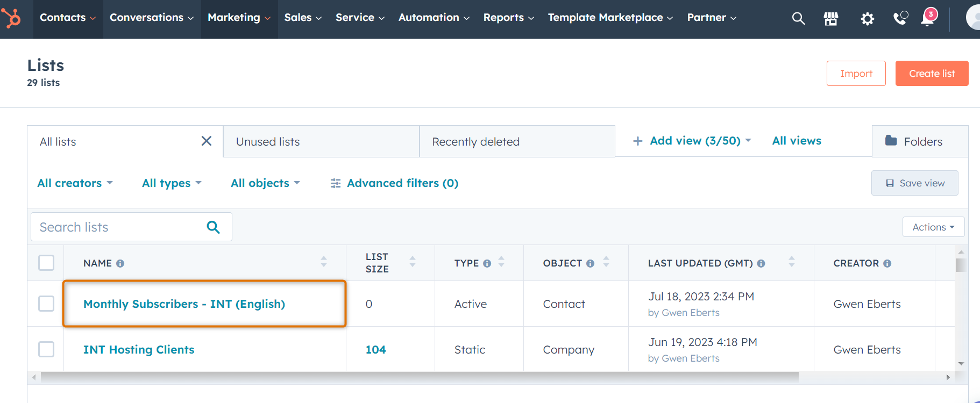
Task: Close the All lists tab with X
Action: (x=207, y=141)
